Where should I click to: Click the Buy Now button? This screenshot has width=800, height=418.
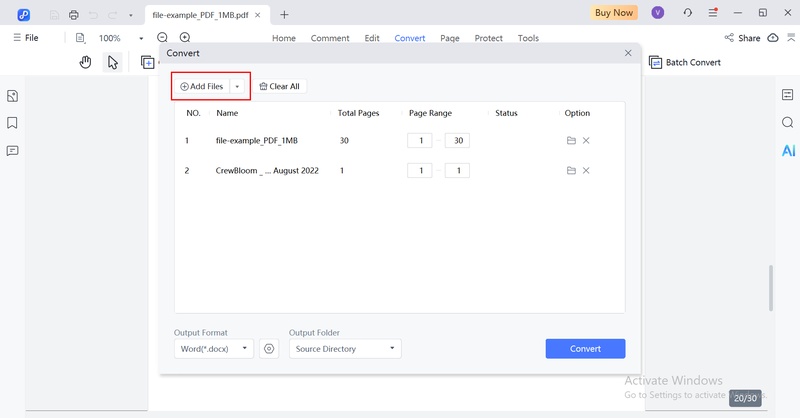tap(614, 13)
